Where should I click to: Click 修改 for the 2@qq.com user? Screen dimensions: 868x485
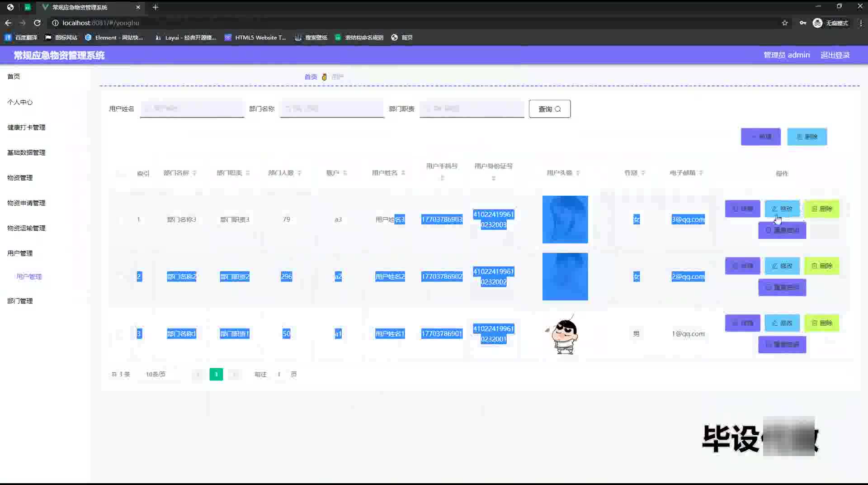point(782,266)
